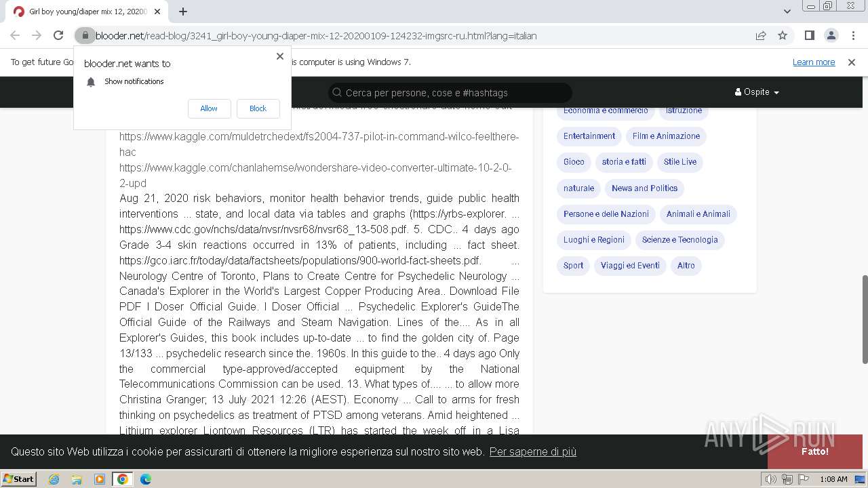Open the Chrome three-dot menu

[x=852, y=35]
